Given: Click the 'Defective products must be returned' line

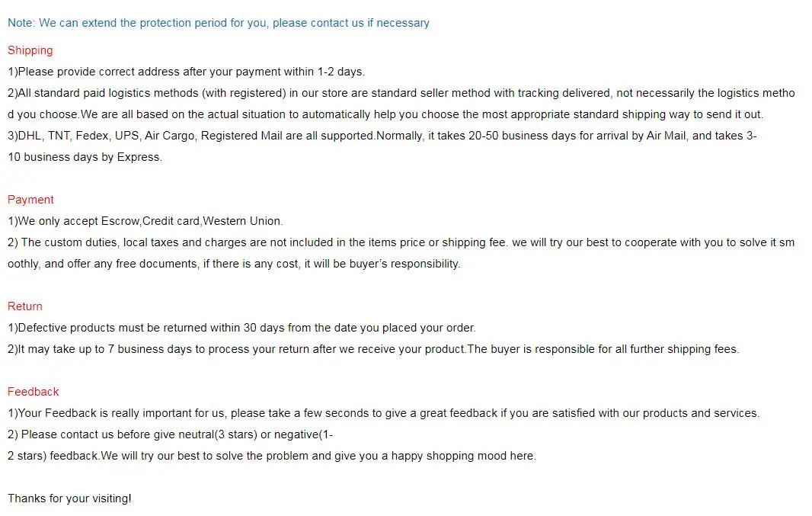Looking at the screenshot, I should (x=241, y=328).
